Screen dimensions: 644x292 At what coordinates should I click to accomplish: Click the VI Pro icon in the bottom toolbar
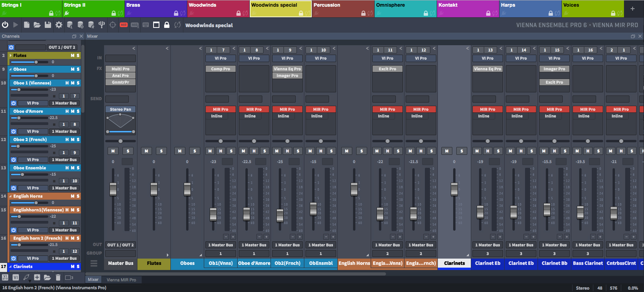5,277
